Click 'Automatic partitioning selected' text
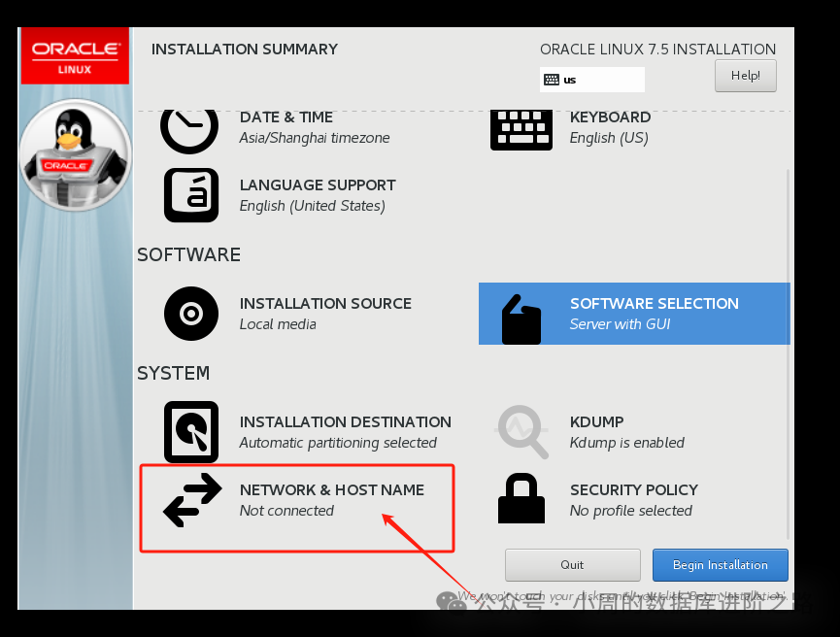The width and height of the screenshot is (840, 637). (338, 443)
